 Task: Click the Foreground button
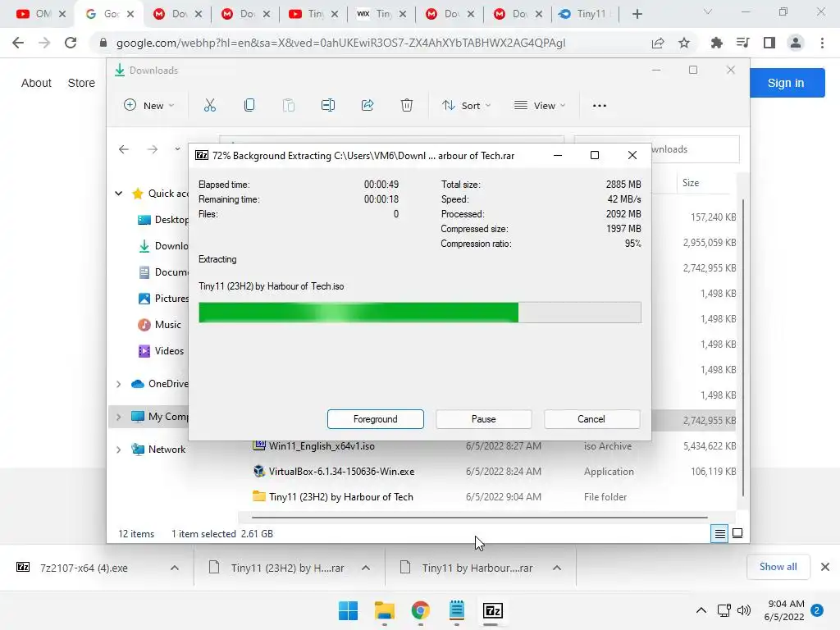(376, 419)
